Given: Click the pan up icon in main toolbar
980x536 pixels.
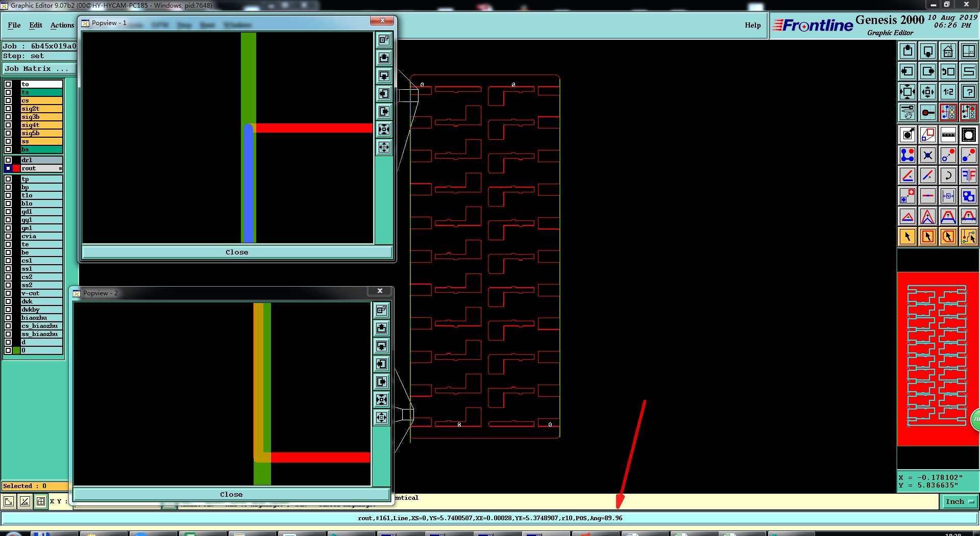Looking at the screenshot, I should (908, 51).
